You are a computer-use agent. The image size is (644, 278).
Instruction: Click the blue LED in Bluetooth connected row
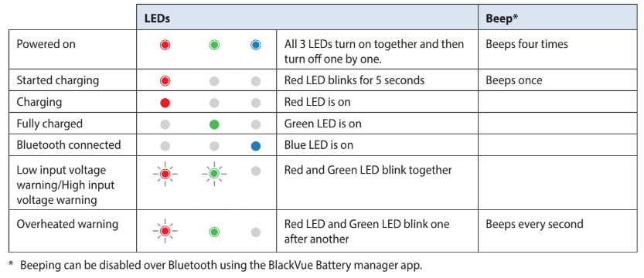[x=255, y=145]
